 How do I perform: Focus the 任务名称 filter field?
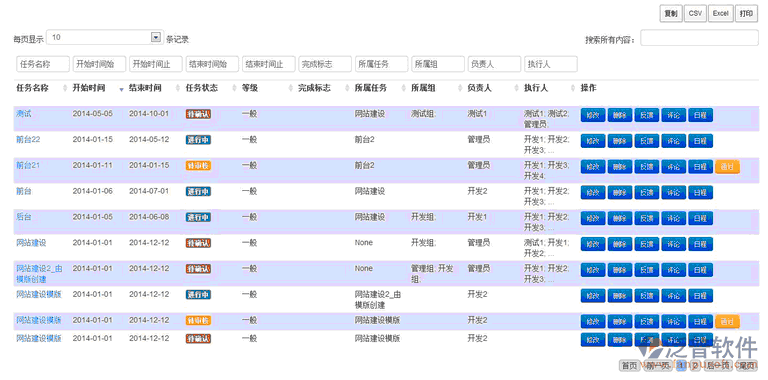point(43,64)
